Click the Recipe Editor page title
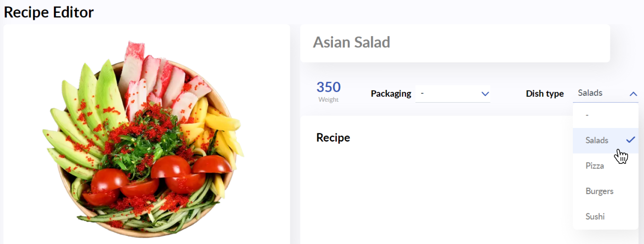Viewport: 644px width, 244px height. coord(48,12)
